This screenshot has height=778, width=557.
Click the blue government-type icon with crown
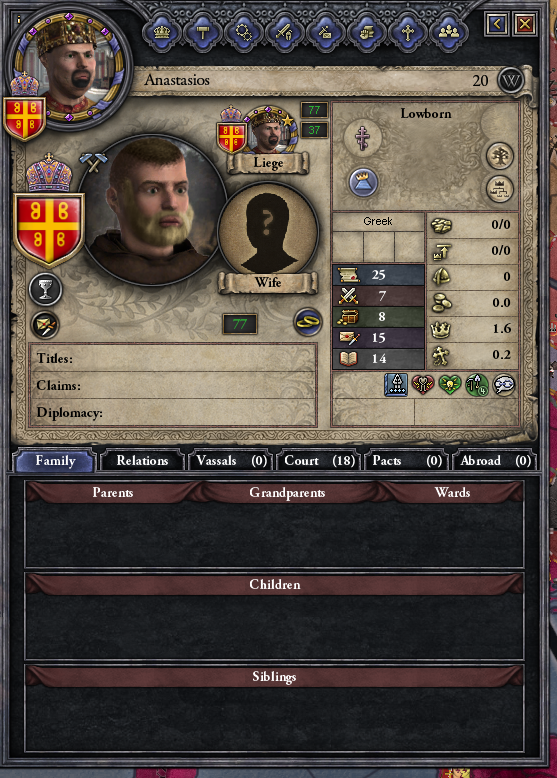point(363,182)
